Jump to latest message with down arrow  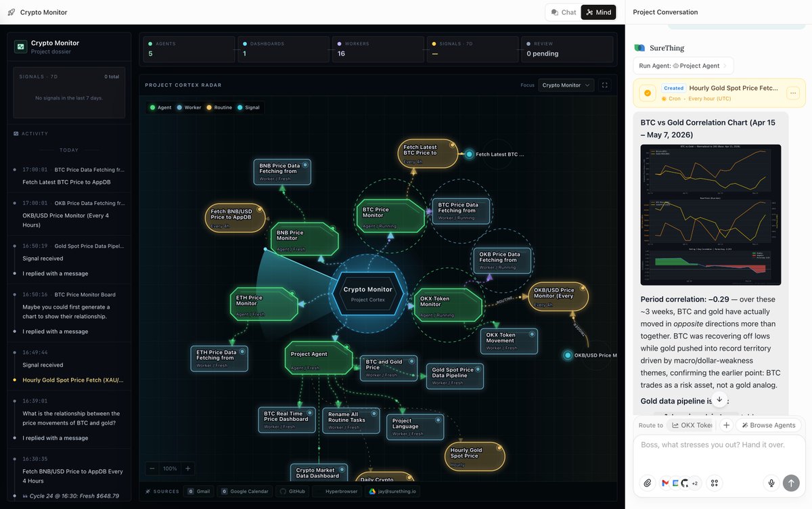pos(719,399)
